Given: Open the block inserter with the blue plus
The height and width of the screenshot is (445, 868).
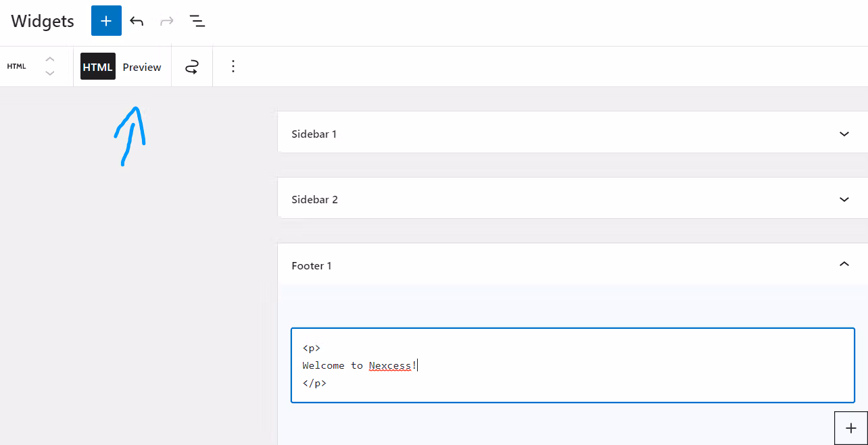Looking at the screenshot, I should [x=105, y=21].
